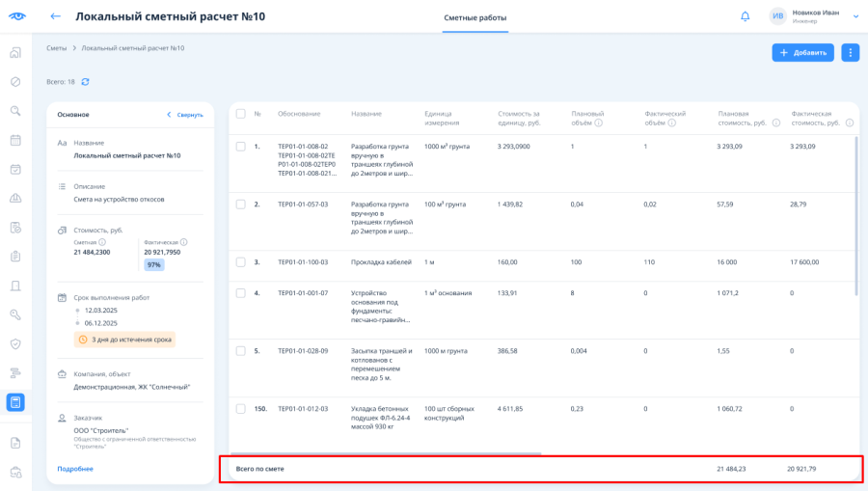
Task: Check the row 2 checkbox ТЕР01-01-057-03
Action: (241, 205)
